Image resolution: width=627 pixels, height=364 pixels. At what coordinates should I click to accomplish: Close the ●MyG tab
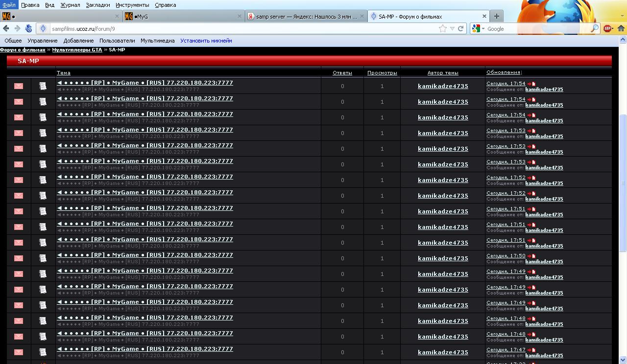240,16
